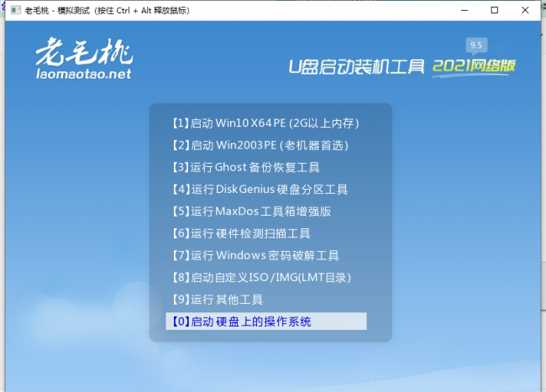546x392 pixels.
Task: Select option 8, custom ISO/IMG from LMT directory
Action: click(261, 278)
